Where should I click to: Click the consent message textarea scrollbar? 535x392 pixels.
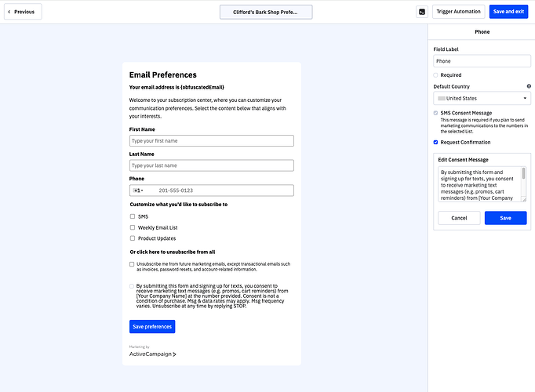tap(523, 175)
